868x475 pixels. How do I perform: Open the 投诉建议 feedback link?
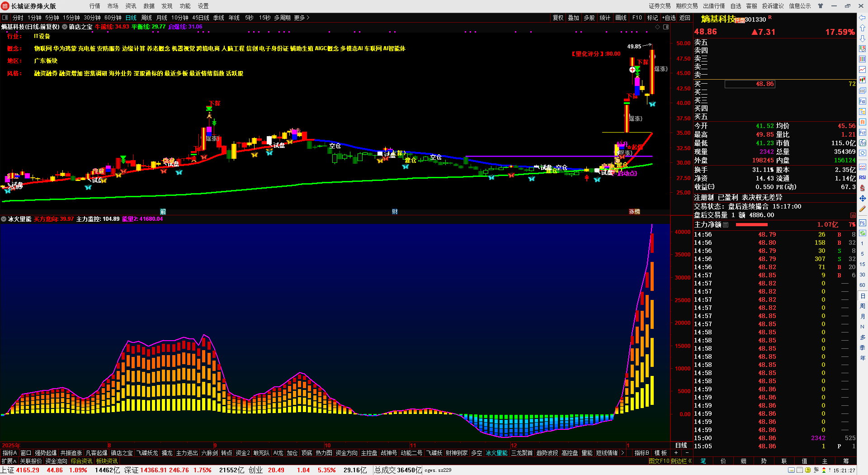773,6
